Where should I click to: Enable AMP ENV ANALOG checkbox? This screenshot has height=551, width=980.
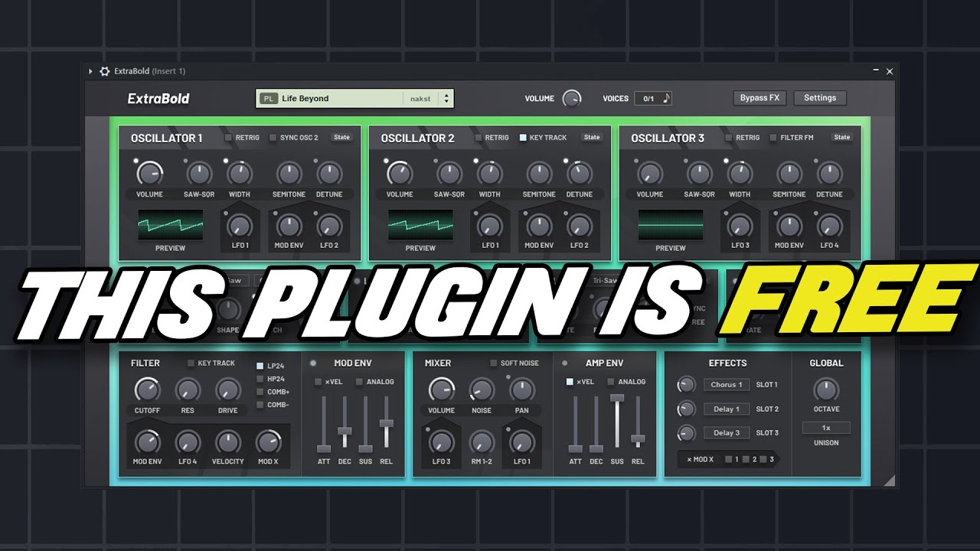611,382
